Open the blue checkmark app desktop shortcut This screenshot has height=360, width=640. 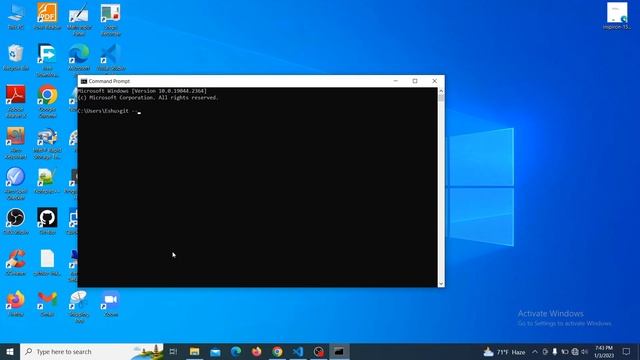point(16,183)
